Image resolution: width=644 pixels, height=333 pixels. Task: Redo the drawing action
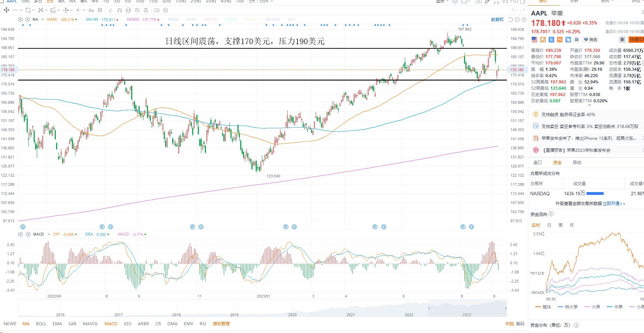(523, 10)
